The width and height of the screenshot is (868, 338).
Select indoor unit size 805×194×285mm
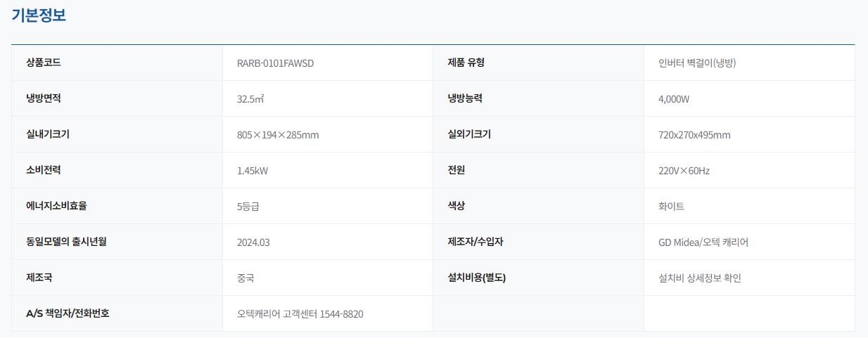(x=278, y=135)
